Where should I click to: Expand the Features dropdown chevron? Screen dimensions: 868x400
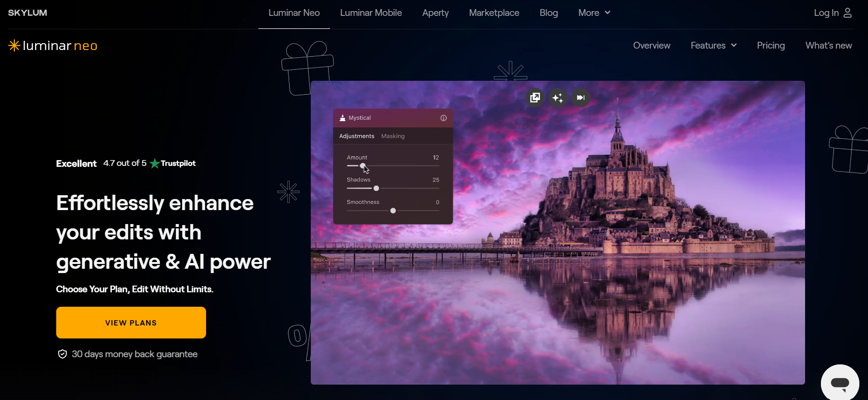[734, 45]
